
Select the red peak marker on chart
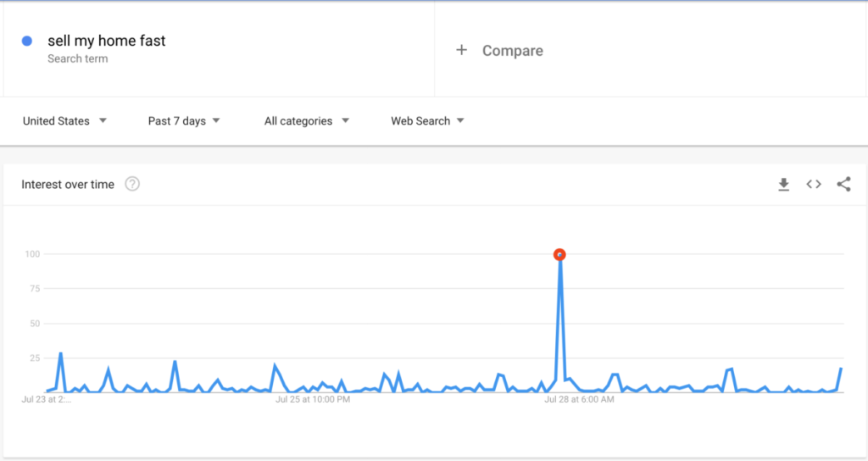[559, 254]
